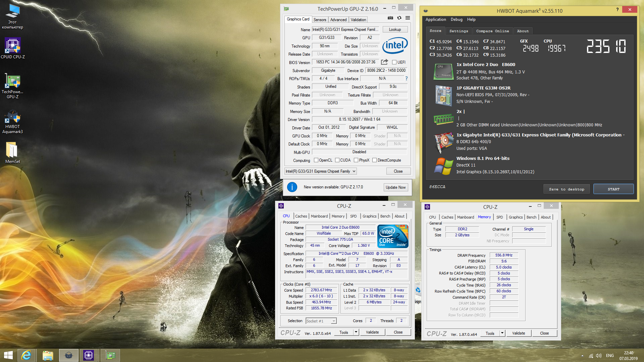Open the Debug menu in Aquamark
Screen dimensions: 644x362
(x=457, y=19)
